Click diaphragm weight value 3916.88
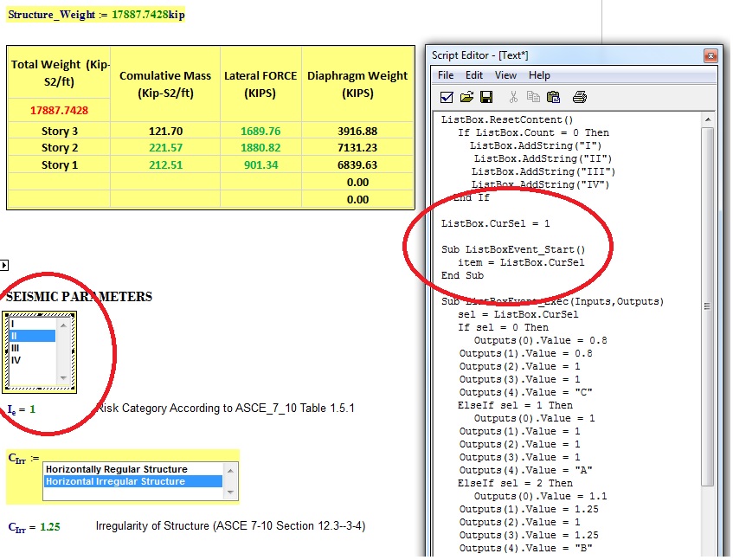 (357, 132)
